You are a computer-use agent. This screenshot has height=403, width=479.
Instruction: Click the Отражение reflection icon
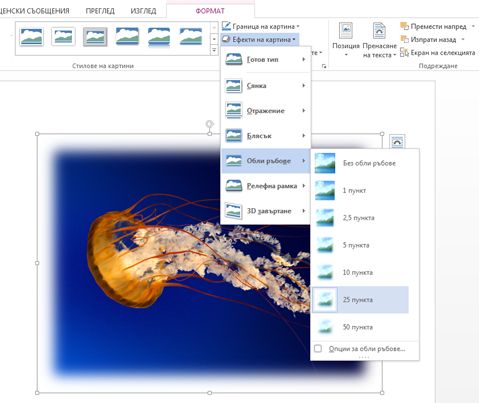point(233,111)
